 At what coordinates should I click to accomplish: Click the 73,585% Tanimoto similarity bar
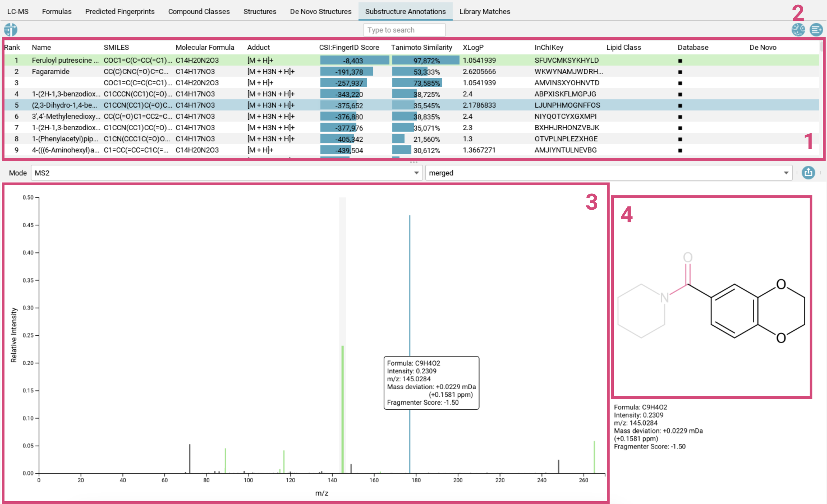tap(417, 83)
